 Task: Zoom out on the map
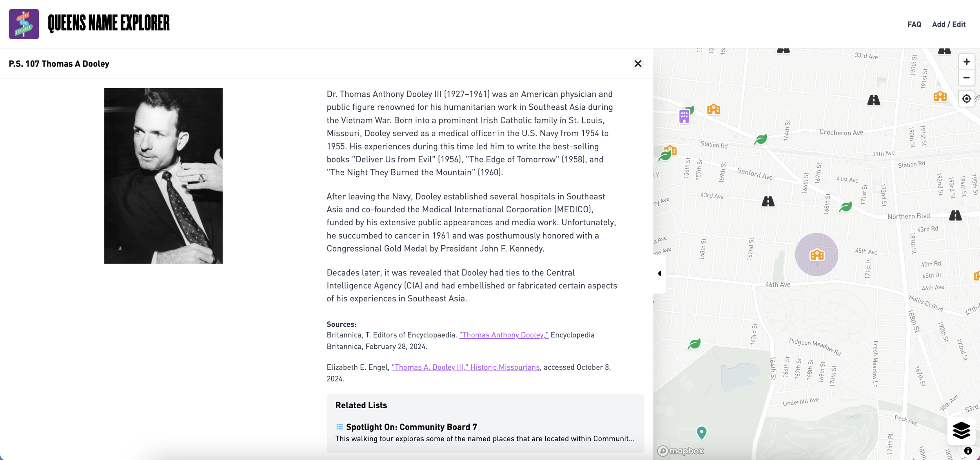966,78
